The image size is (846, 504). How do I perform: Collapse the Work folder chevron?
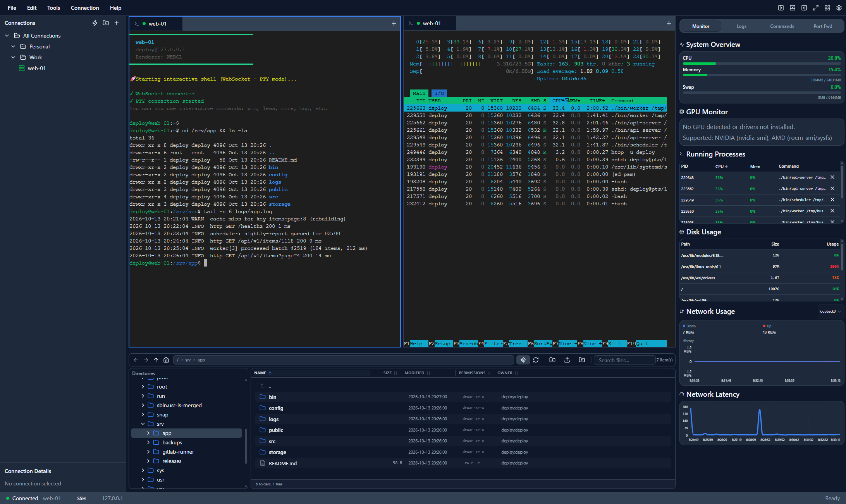[13, 57]
